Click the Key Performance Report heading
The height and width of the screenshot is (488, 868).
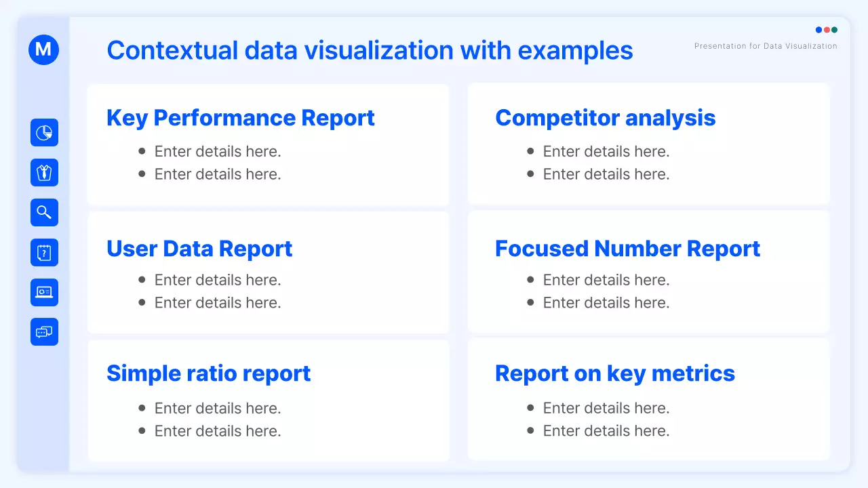241,118
